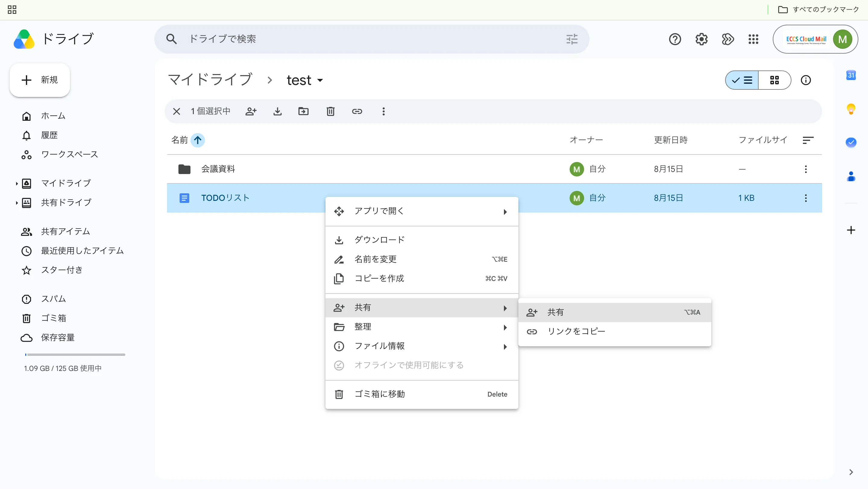Collapse the right side panel chevron
The image size is (868, 489).
tap(851, 472)
